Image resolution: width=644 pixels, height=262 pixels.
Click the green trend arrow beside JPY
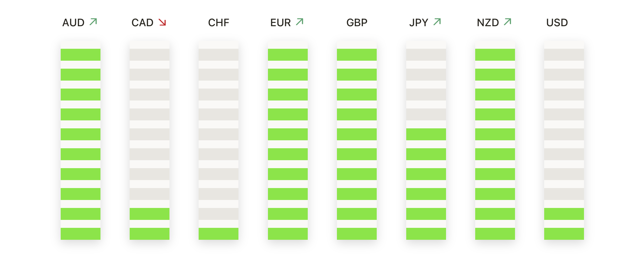click(x=437, y=22)
